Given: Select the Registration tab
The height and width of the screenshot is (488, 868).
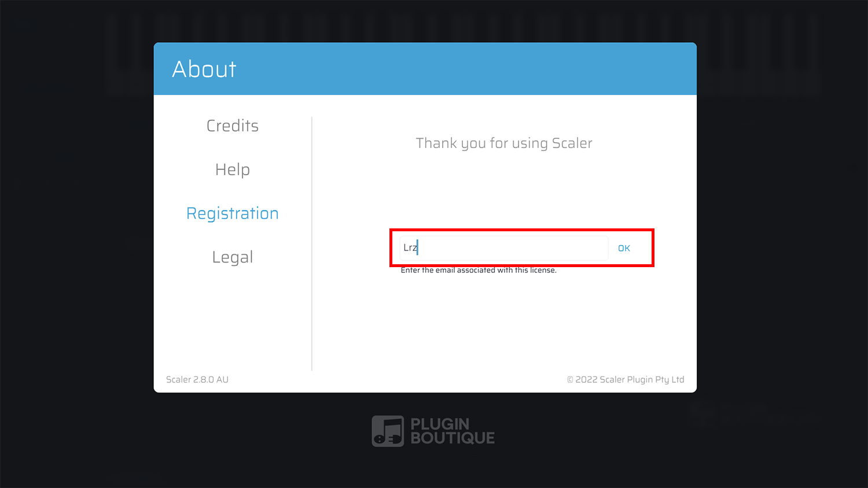Looking at the screenshot, I should (233, 213).
